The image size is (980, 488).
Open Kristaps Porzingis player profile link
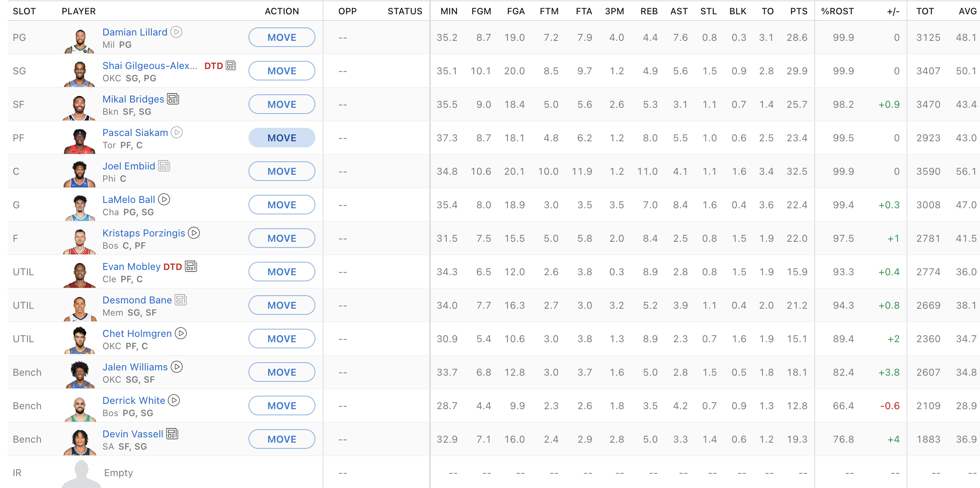pyautogui.click(x=144, y=233)
